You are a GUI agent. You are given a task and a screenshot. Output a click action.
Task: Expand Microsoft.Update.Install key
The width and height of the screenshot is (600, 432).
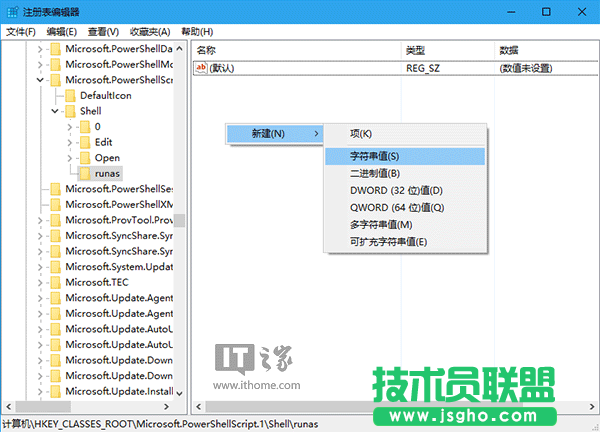[x=40, y=391]
